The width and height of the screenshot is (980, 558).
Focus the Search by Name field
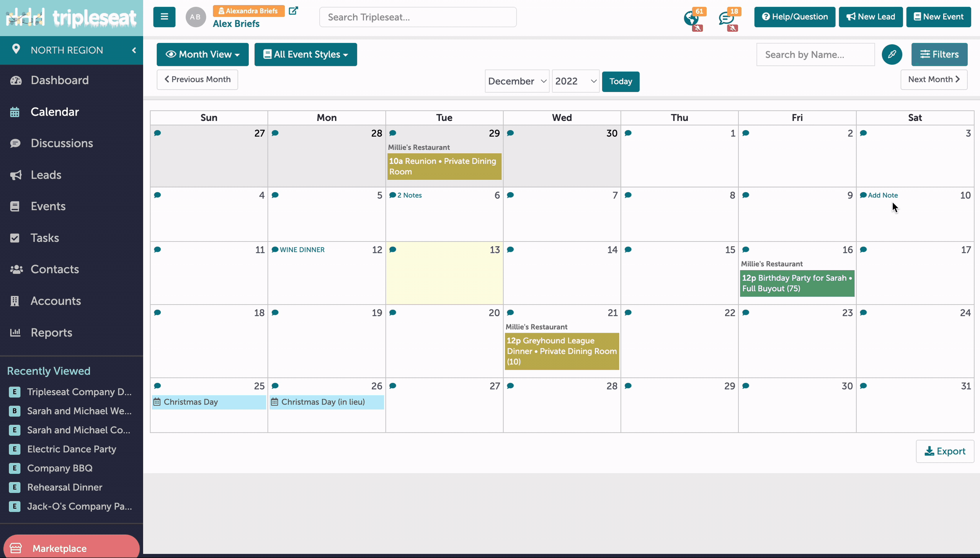pos(815,54)
